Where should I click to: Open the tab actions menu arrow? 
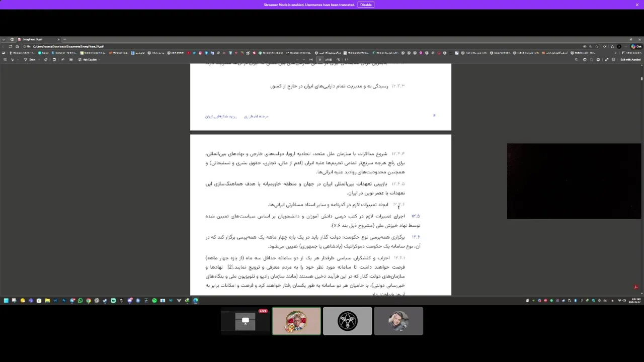(4, 39)
